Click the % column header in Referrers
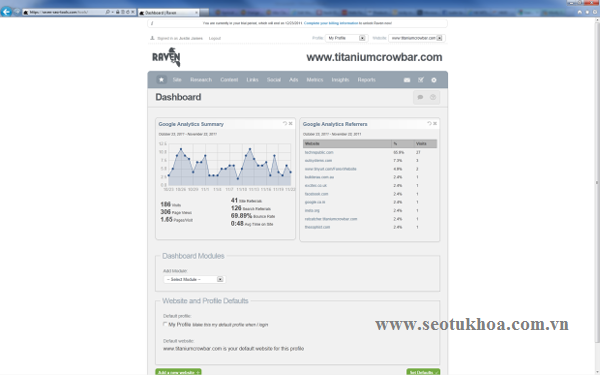600x375 pixels. pos(403,143)
